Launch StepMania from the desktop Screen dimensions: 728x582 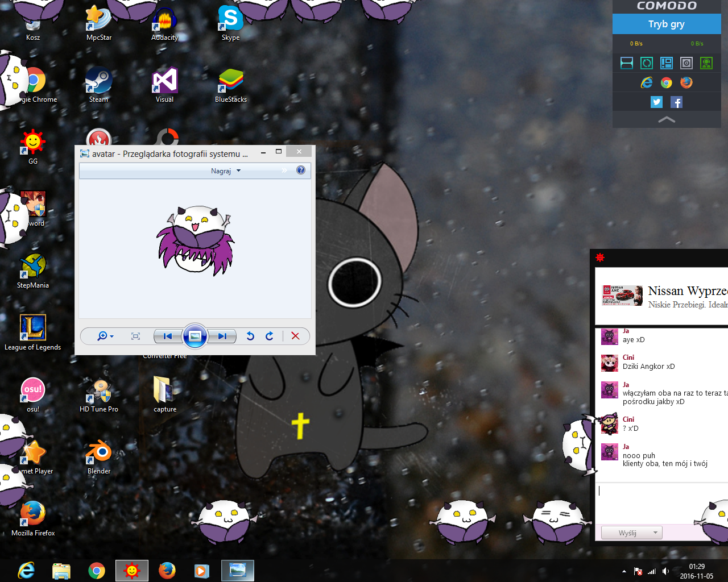(x=33, y=270)
